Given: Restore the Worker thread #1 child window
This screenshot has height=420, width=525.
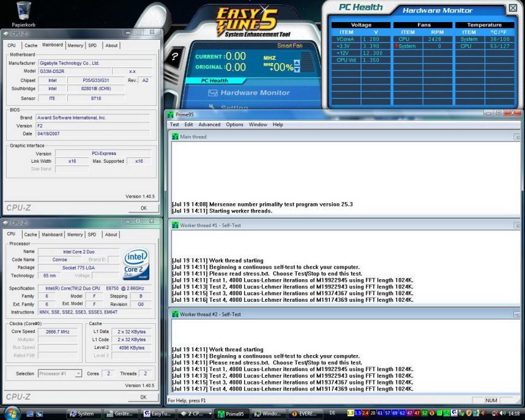Looking at the screenshot, I should [x=517, y=225].
